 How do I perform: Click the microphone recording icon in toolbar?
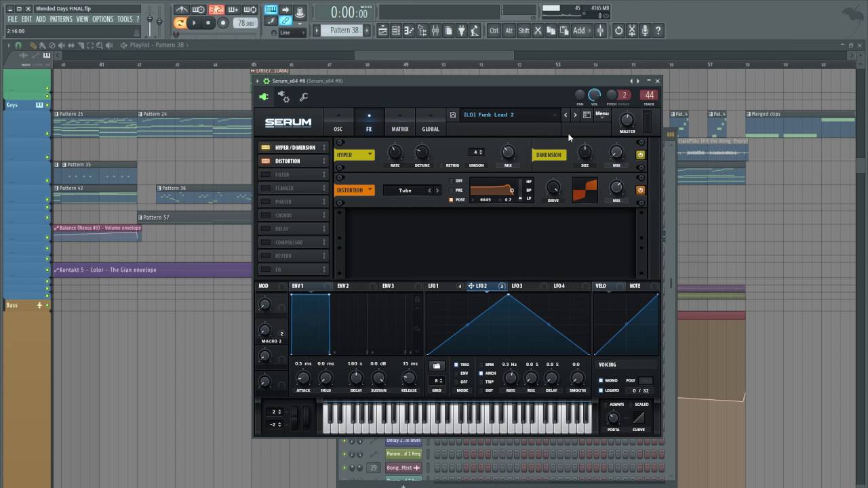645,30
